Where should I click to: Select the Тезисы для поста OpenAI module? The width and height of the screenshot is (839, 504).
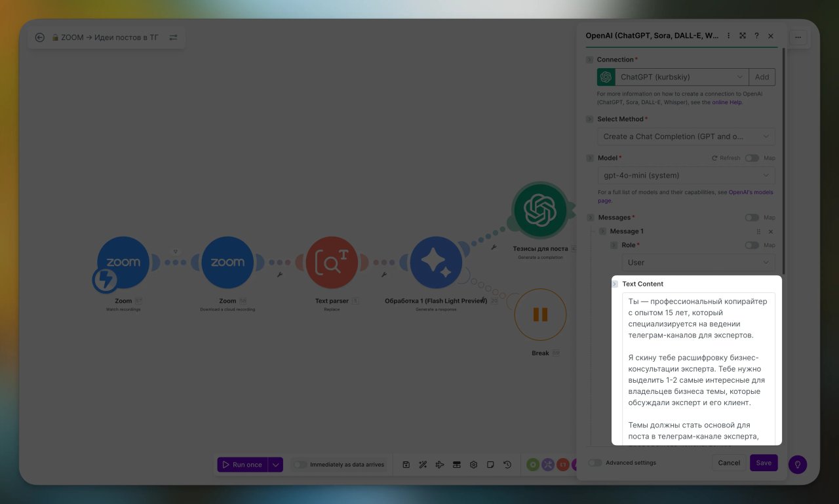click(540, 210)
